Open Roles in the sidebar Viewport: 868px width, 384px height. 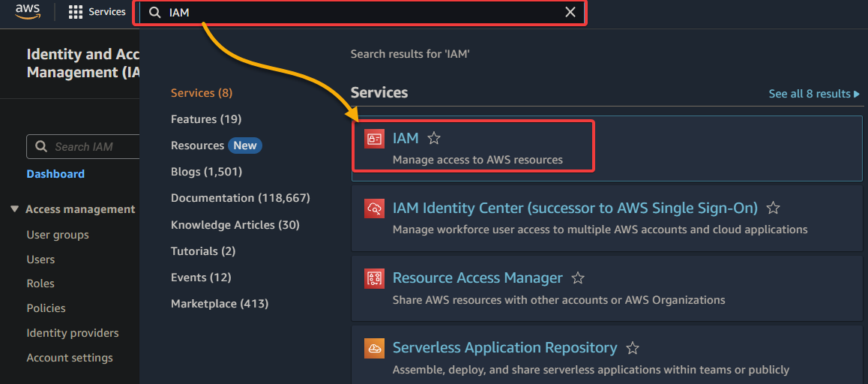pos(40,283)
